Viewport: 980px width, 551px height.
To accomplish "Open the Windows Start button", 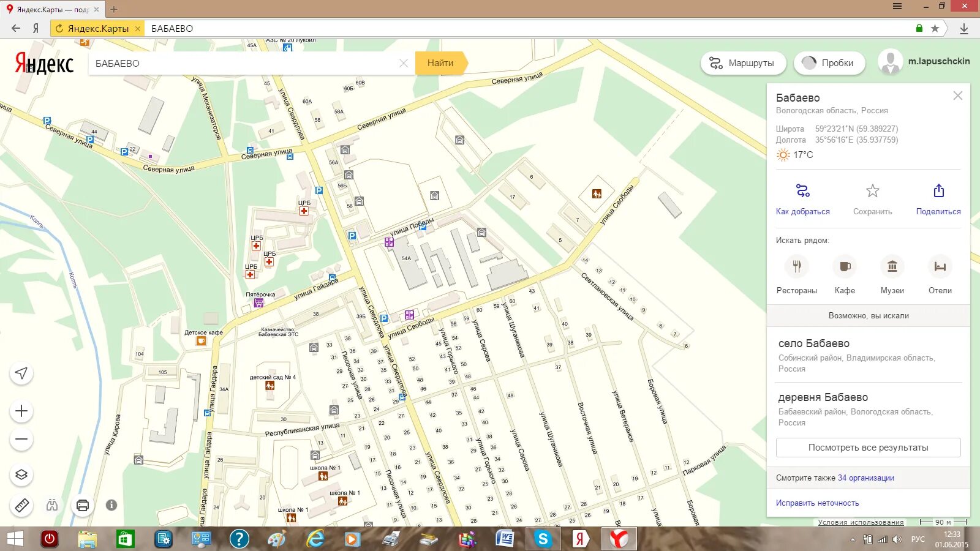I will tap(15, 539).
